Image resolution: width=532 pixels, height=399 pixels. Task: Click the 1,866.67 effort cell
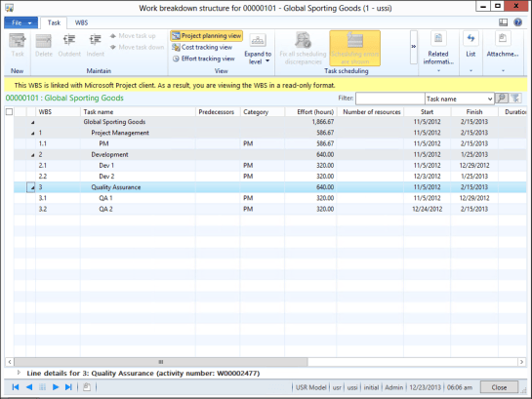pyautogui.click(x=310, y=122)
